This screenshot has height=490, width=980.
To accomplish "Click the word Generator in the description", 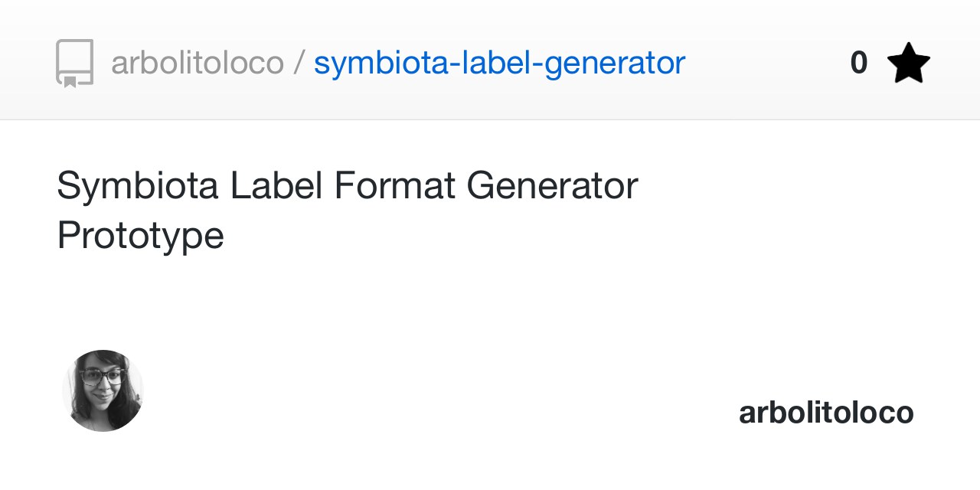I will [551, 186].
